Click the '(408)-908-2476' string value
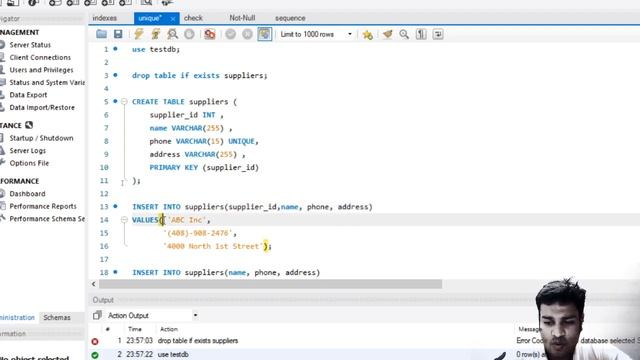640x360 pixels. click(x=199, y=233)
